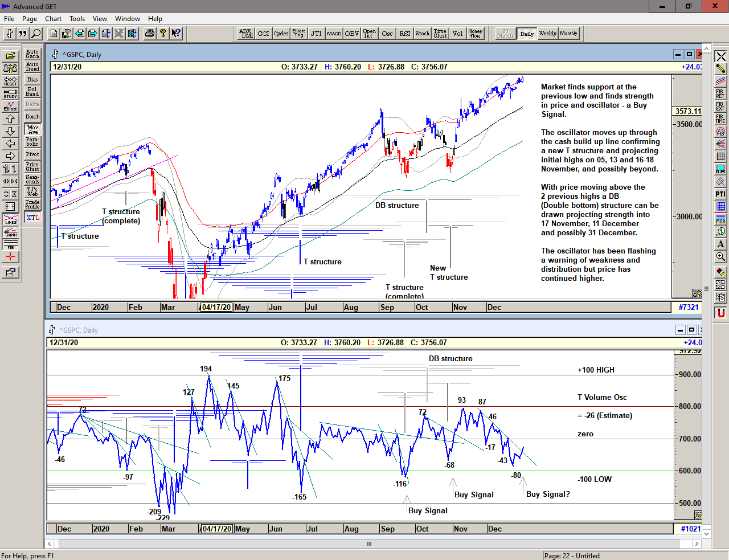The width and height of the screenshot is (729, 560).
Task: Select the Elliott wave tool
Action: [10, 106]
